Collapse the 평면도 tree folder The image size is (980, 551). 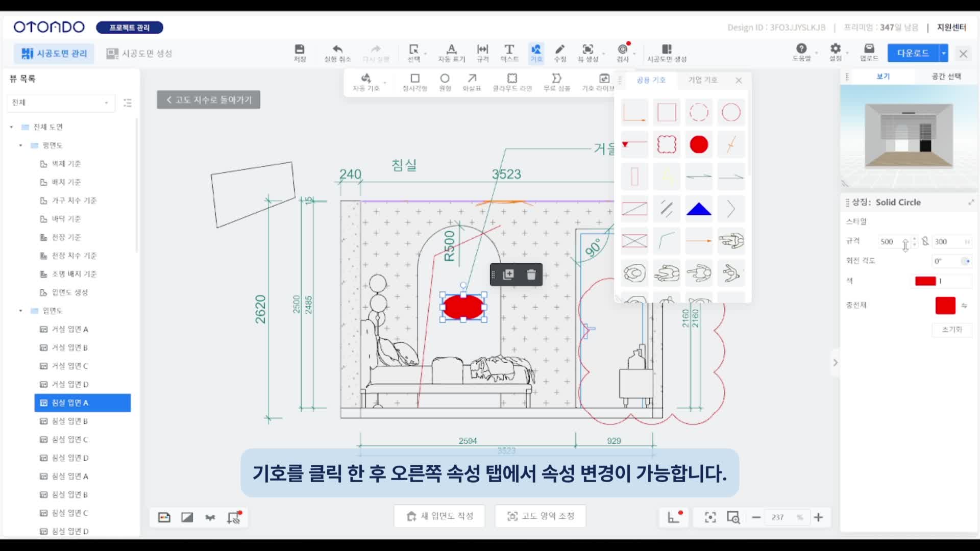21,145
